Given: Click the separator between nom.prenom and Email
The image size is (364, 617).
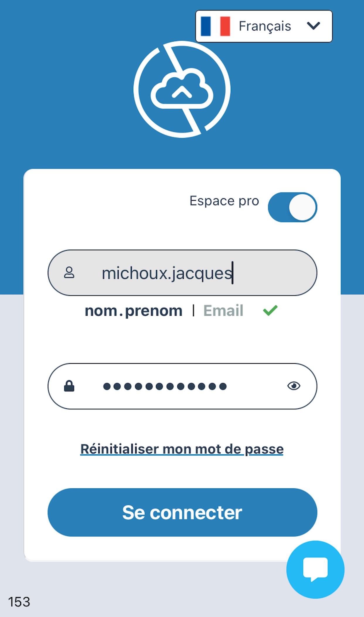Looking at the screenshot, I should pos(193,310).
